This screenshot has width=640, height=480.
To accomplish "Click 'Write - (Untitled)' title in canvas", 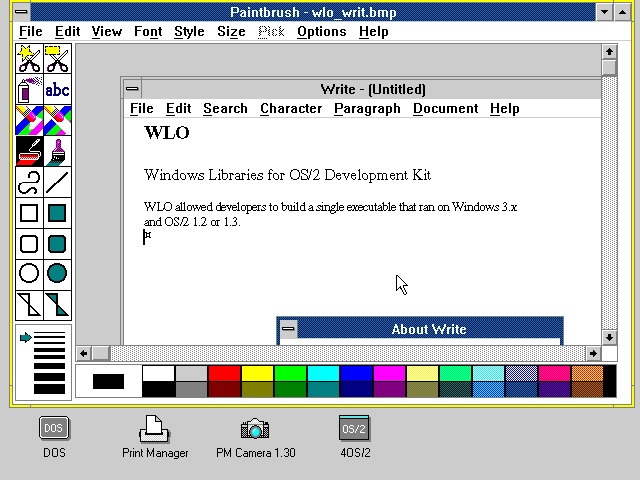I will tap(373, 89).
